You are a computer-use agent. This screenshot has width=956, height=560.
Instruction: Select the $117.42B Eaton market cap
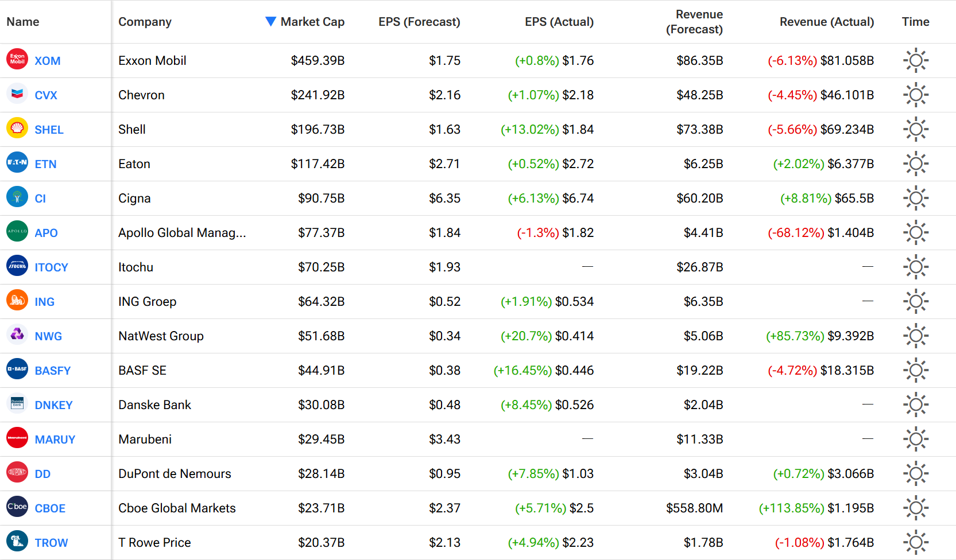[318, 164]
